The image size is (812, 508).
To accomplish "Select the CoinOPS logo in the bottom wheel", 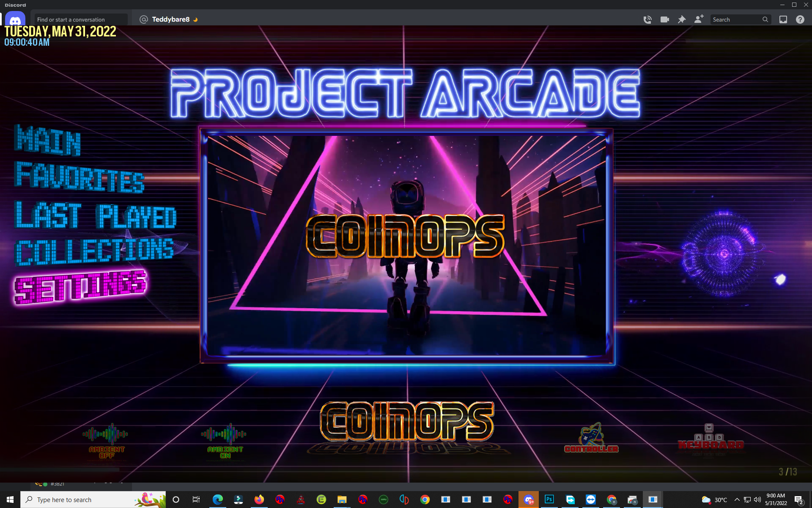I will point(407,421).
